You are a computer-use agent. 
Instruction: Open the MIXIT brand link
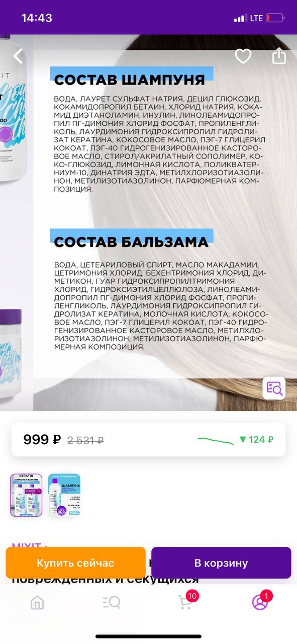pos(30,545)
